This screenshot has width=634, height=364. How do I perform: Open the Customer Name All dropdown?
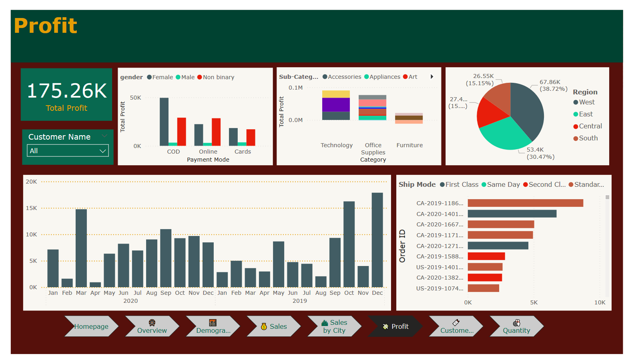point(68,151)
